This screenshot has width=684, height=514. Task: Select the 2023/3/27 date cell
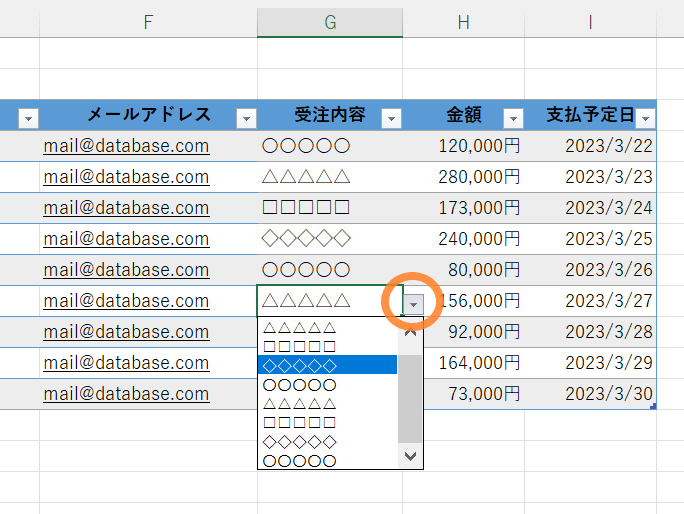[x=590, y=301]
